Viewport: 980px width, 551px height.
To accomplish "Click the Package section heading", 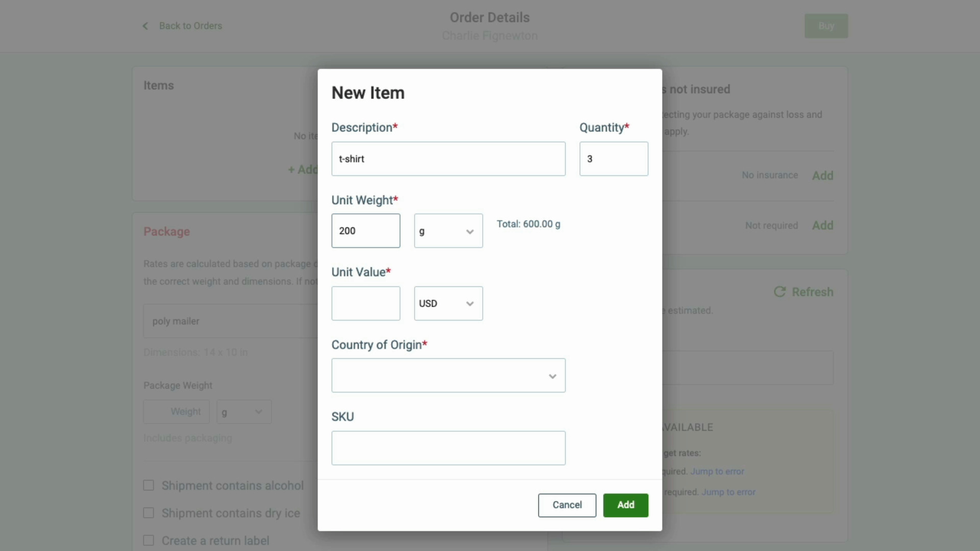I will (x=166, y=232).
